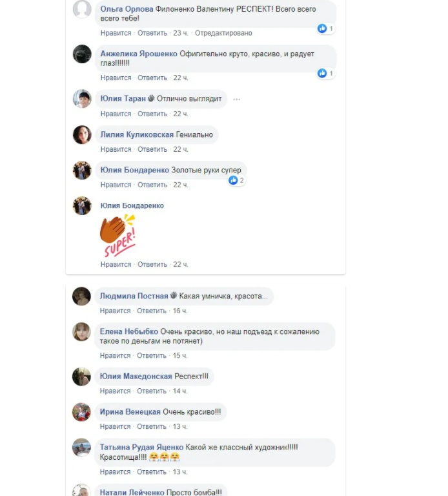448x496 pixels.
Task: Open Лилия Куликовская's profile avatar
Action: [82, 134]
